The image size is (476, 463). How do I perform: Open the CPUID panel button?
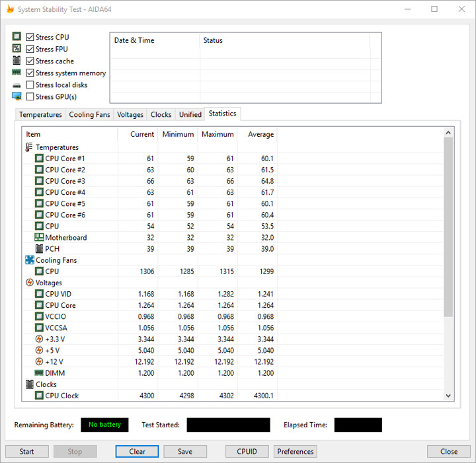tap(247, 452)
